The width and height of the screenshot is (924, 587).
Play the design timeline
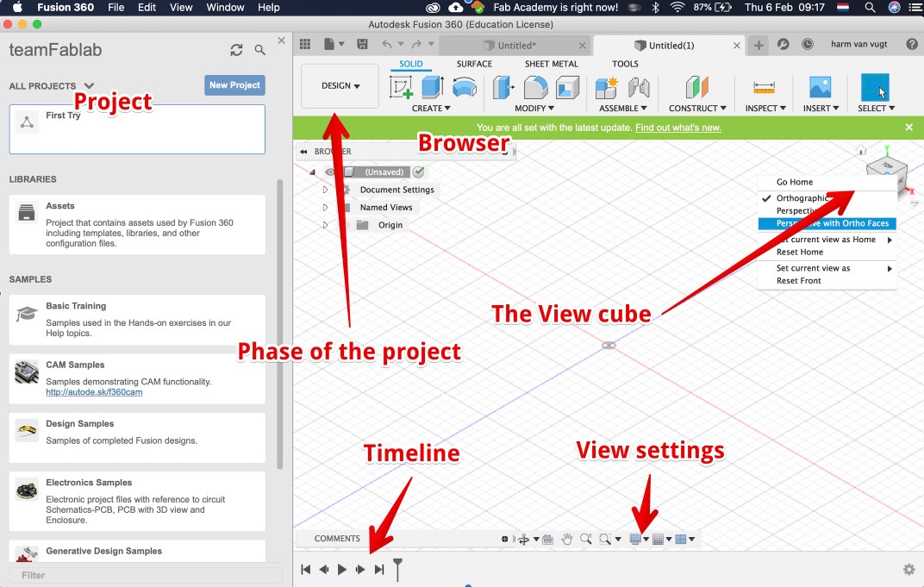pyautogui.click(x=342, y=569)
